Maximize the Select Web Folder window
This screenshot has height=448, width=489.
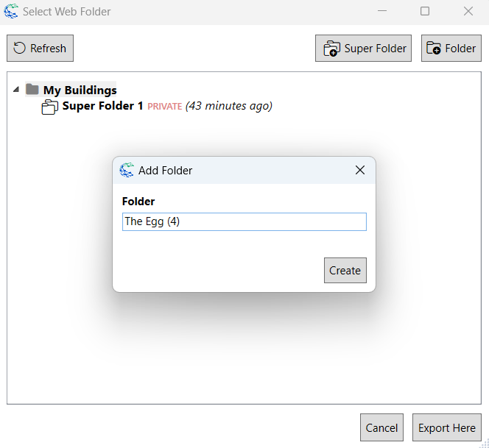425,11
